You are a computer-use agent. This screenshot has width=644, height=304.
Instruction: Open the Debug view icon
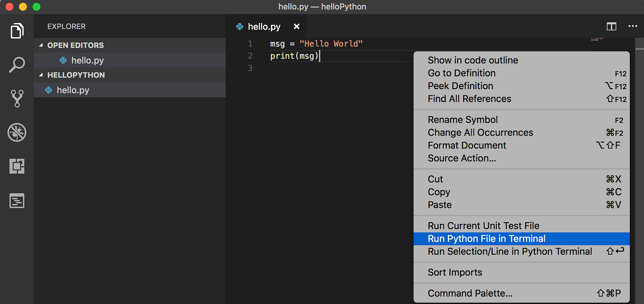17,132
